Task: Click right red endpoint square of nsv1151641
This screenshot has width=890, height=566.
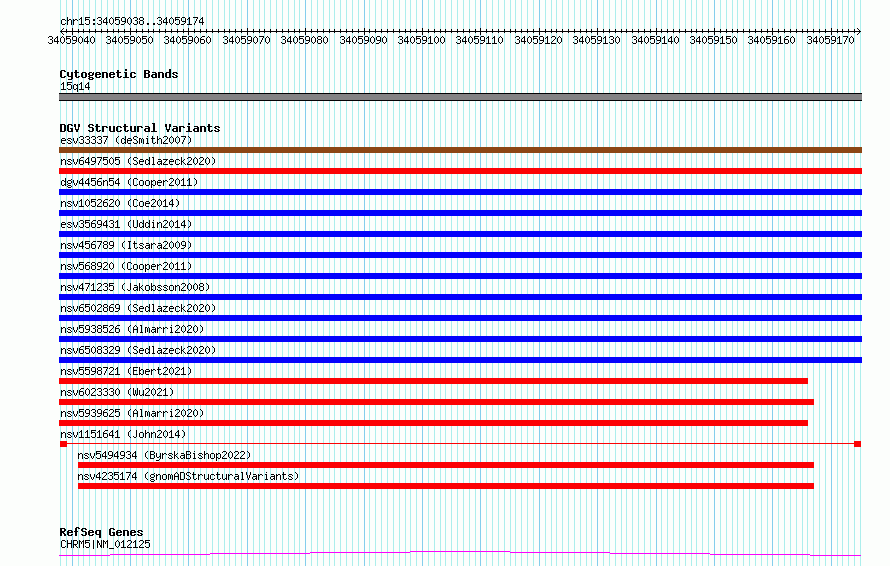Action: pos(858,444)
